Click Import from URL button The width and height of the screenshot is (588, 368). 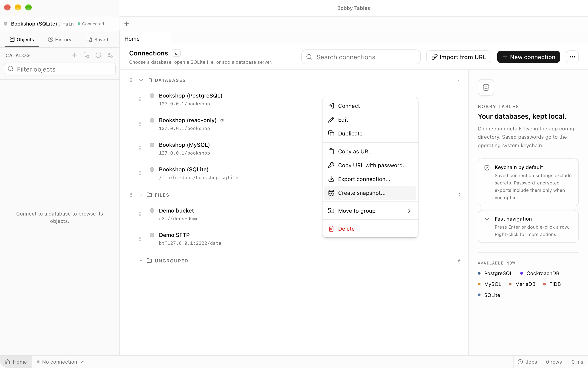(x=458, y=57)
